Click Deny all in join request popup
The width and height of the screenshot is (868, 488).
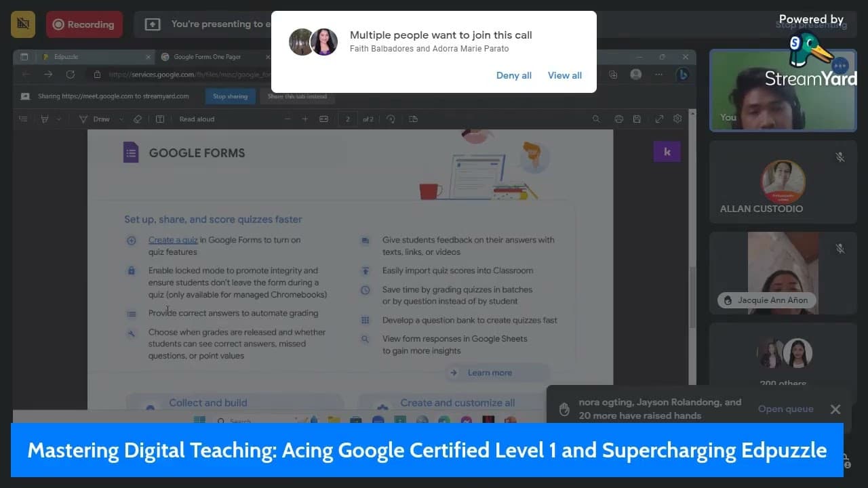tap(514, 75)
